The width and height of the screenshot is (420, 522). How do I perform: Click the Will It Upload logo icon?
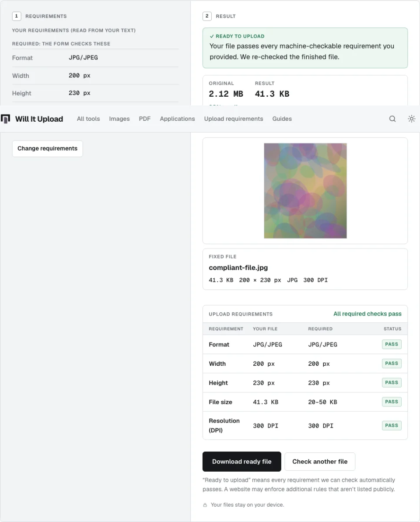(5, 119)
